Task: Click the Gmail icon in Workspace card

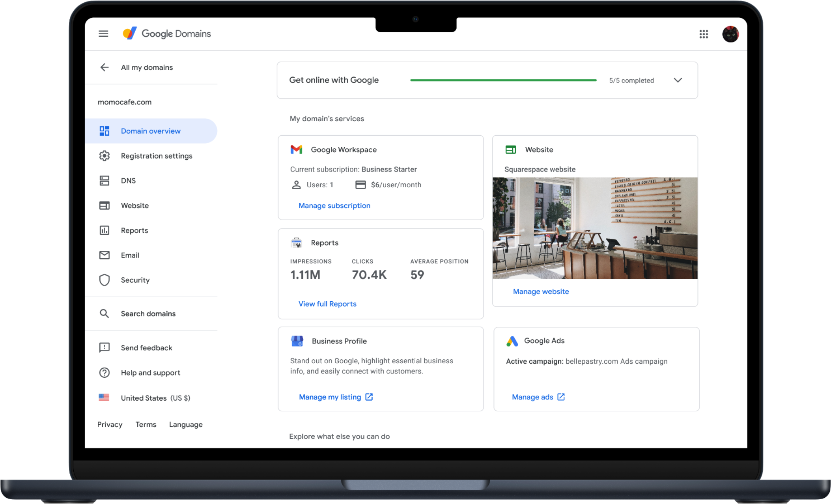Action: [x=296, y=149]
